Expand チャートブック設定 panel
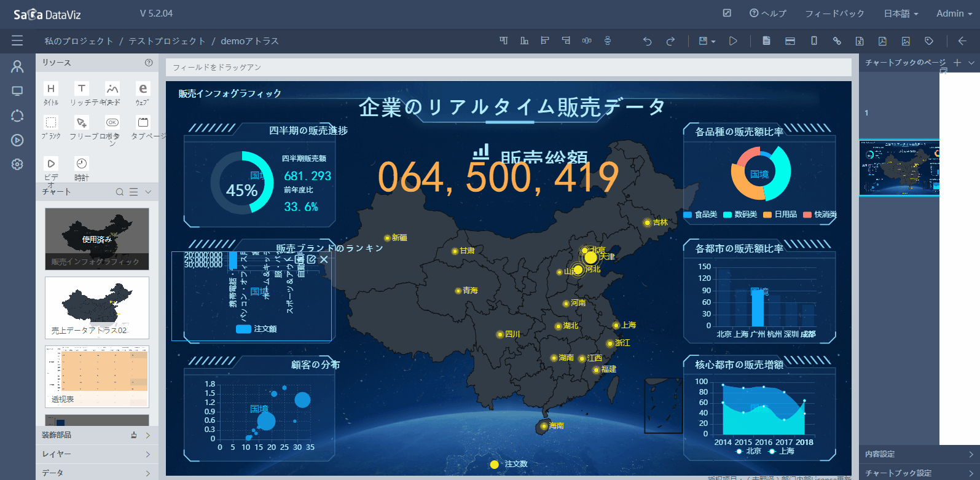The height and width of the screenshot is (480, 980). point(919,473)
